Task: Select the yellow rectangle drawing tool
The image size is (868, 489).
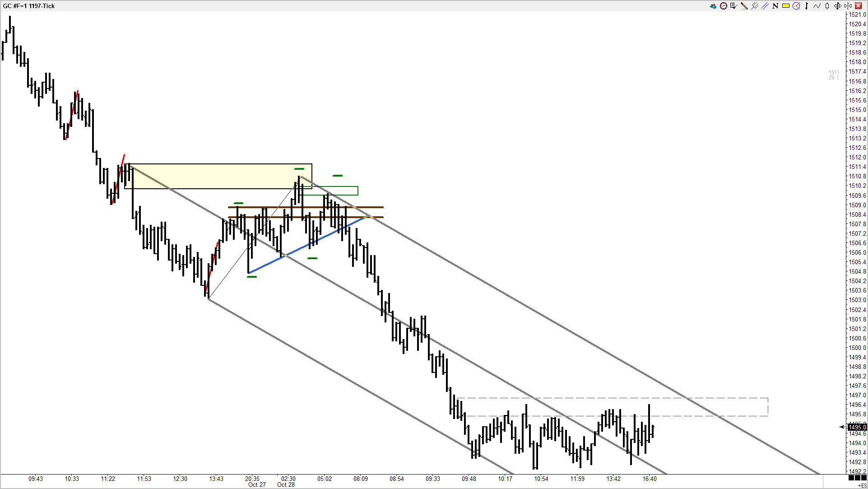Action: [x=786, y=6]
